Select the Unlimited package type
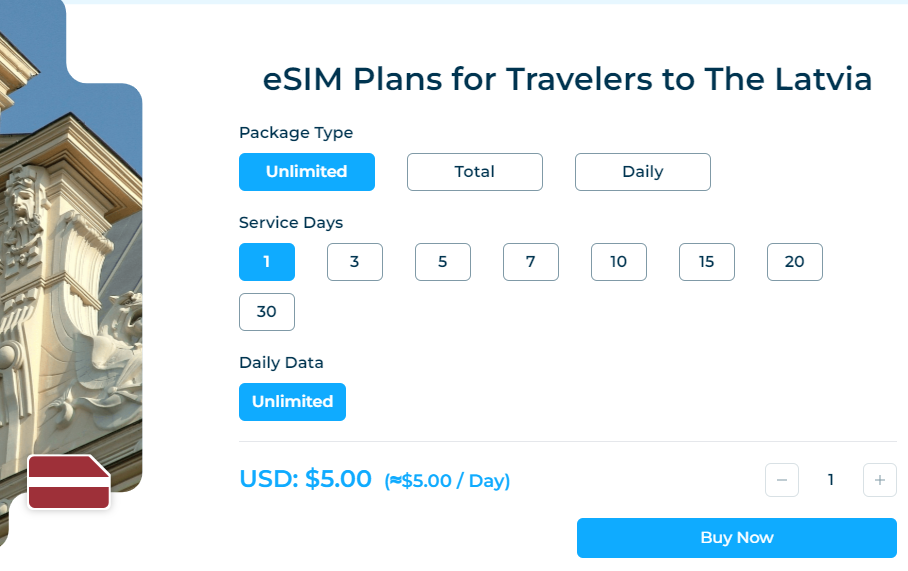 point(306,172)
